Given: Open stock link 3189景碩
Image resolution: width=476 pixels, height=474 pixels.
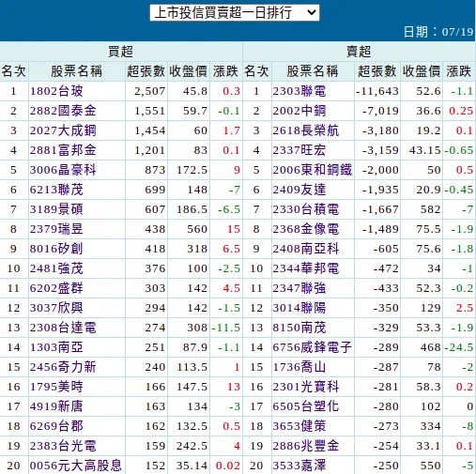Looking at the screenshot, I should coord(56,209).
